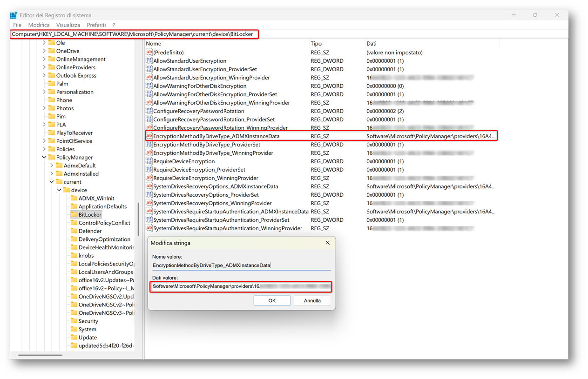Select the PointOfService folder icon

[x=51, y=141]
